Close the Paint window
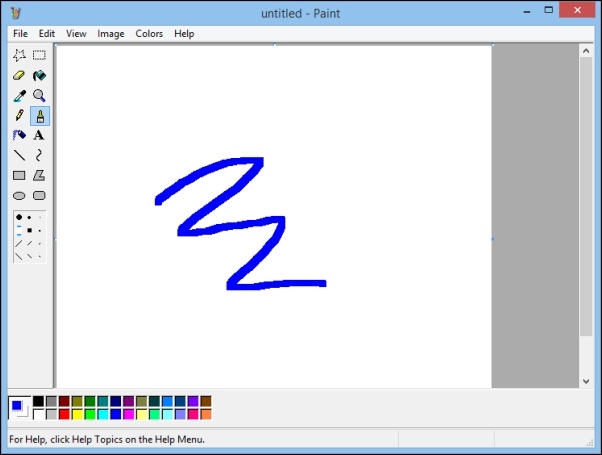This screenshot has height=455, width=602. 577,10
